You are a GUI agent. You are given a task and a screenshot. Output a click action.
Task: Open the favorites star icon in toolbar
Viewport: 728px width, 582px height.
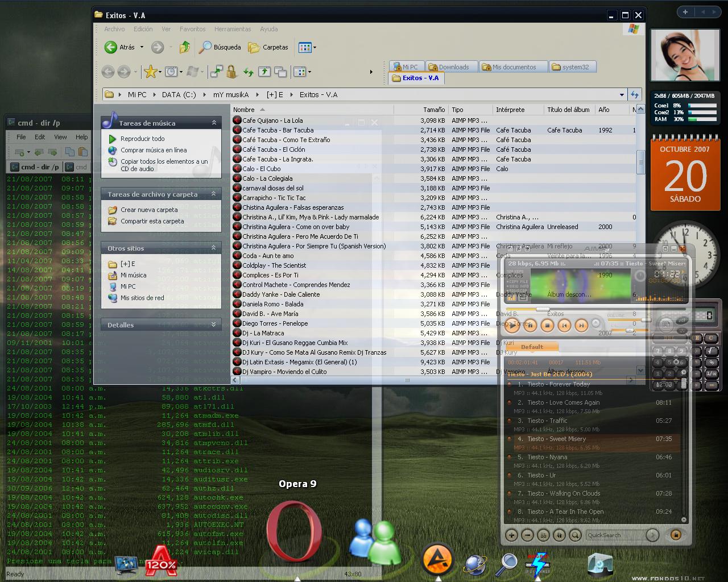click(x=150, y=72)
